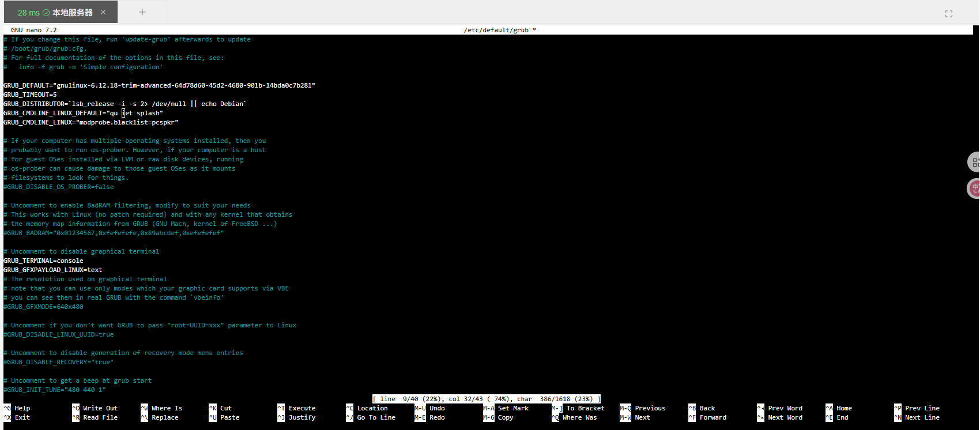The height and width of the screenshot is (430, 980).
Task: Click the Back shortcut label
Action: tap(707, 408)
